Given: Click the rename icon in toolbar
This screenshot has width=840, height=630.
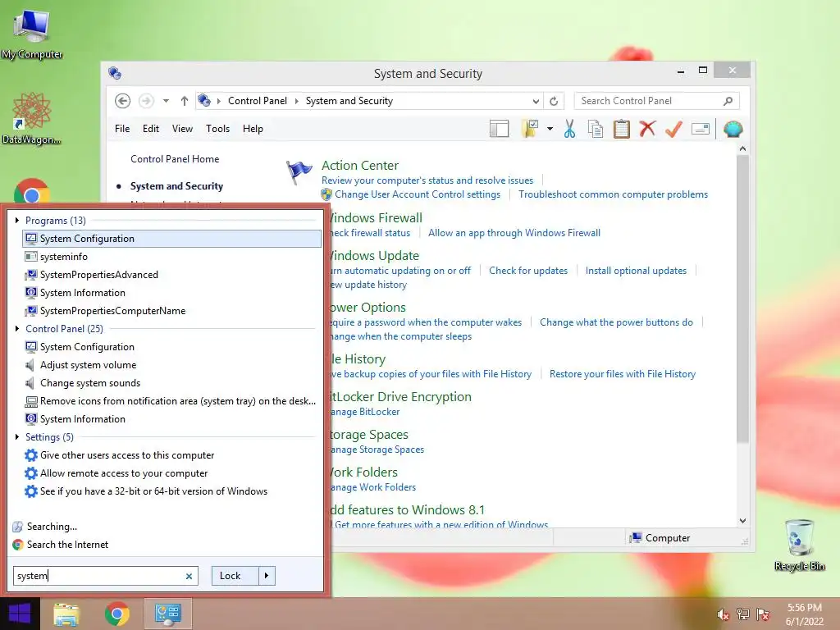Looking at the screenshot, I should click(x=701, y=129).
